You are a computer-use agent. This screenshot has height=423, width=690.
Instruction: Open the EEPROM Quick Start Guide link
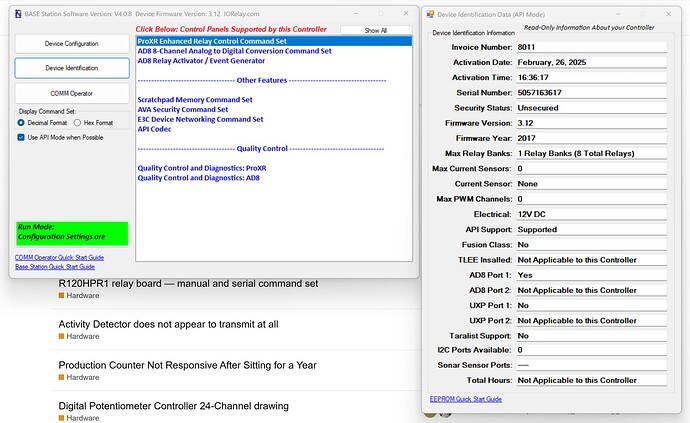[x=466, y=399]
